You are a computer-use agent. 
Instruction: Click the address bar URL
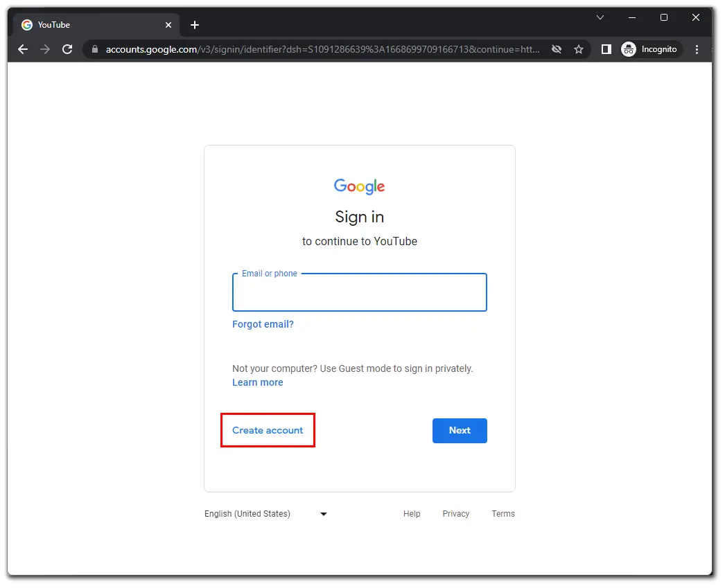click(322, 49)
